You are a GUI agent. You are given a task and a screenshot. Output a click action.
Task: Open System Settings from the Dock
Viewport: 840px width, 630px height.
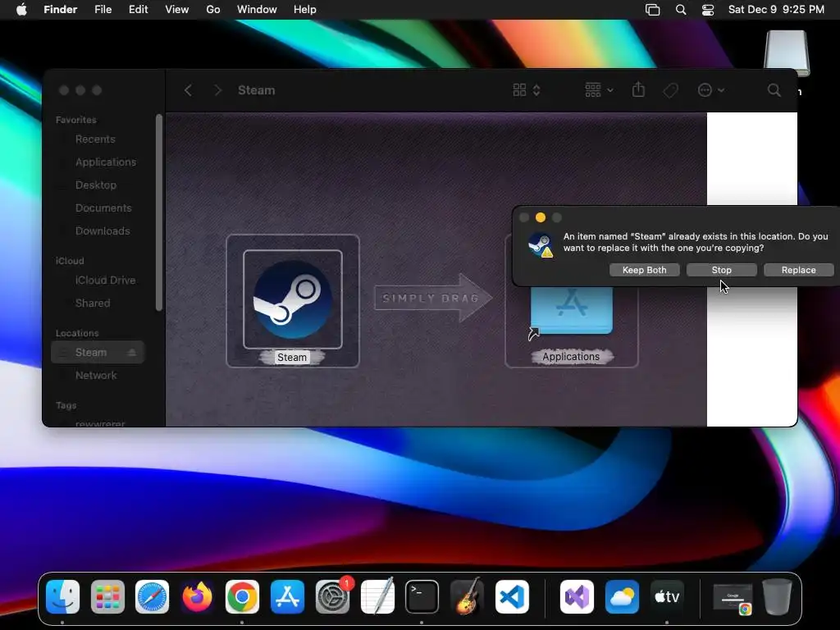click(333, 597)
